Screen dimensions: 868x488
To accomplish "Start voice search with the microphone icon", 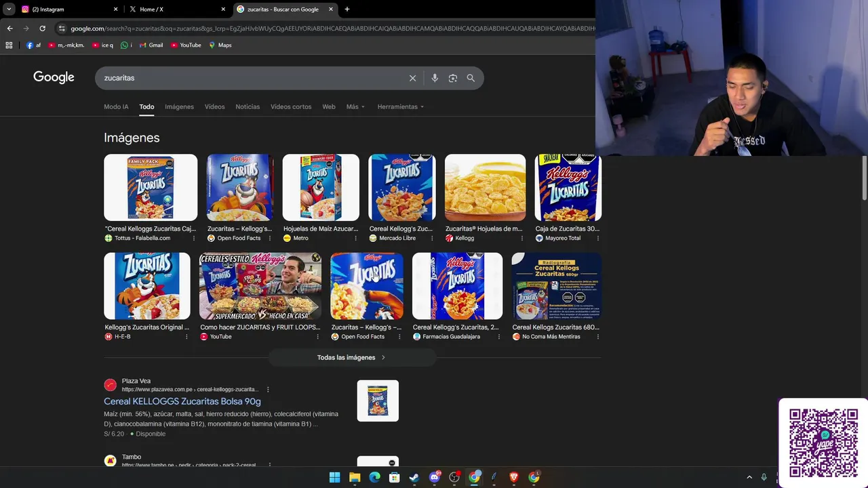I will (x=435, y=78).
